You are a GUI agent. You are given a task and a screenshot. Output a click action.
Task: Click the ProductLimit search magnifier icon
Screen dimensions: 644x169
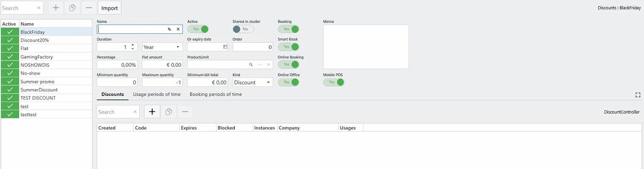pyautogui.click(x=251, y=65)
